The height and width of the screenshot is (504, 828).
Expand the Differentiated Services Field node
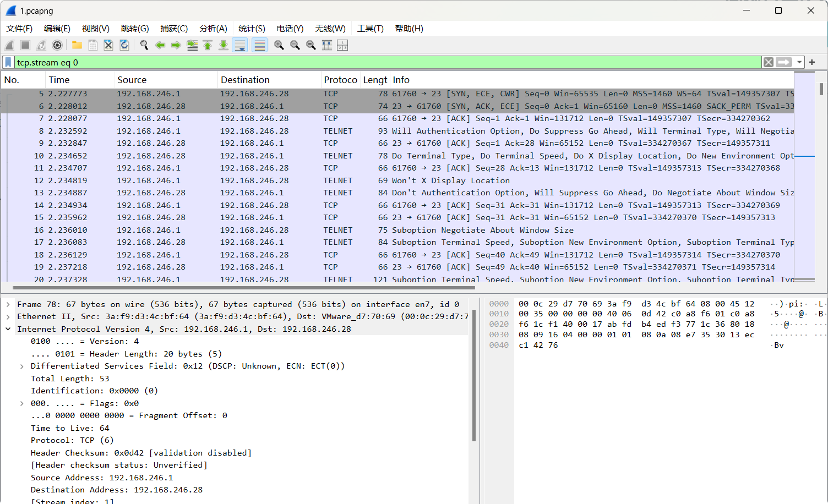click(21, 366)
